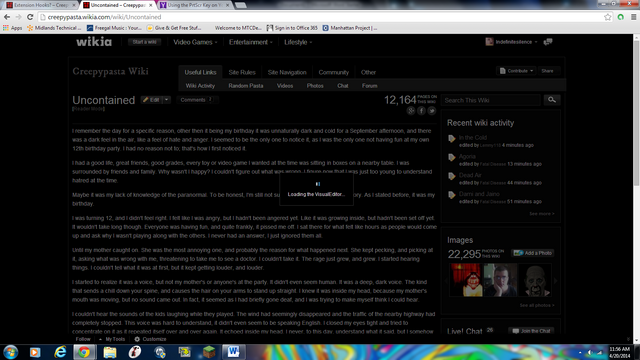Open the Forum submenu link
640x360 pixels.
tap(369, 86)
